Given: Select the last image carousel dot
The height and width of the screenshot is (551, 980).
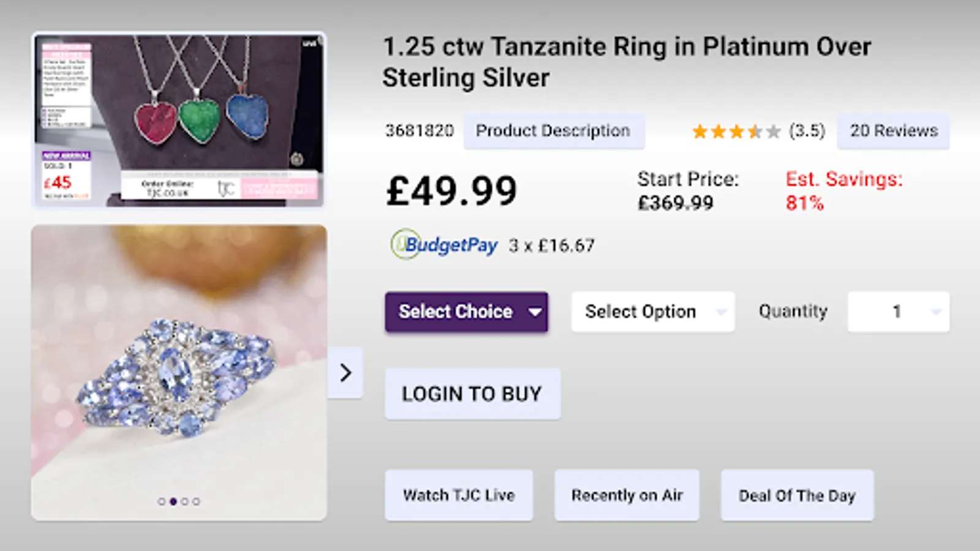Looking at the screenshot, I should tap(196, 501).
